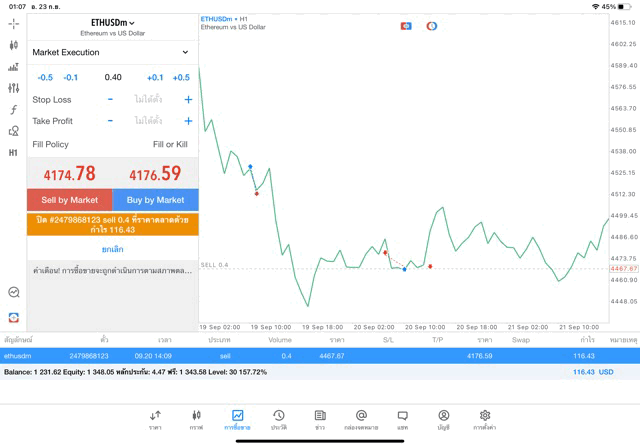Select the crosshair tool in left sidebar
The height and width of the screenshot is (447, 640).
[13, 23]
